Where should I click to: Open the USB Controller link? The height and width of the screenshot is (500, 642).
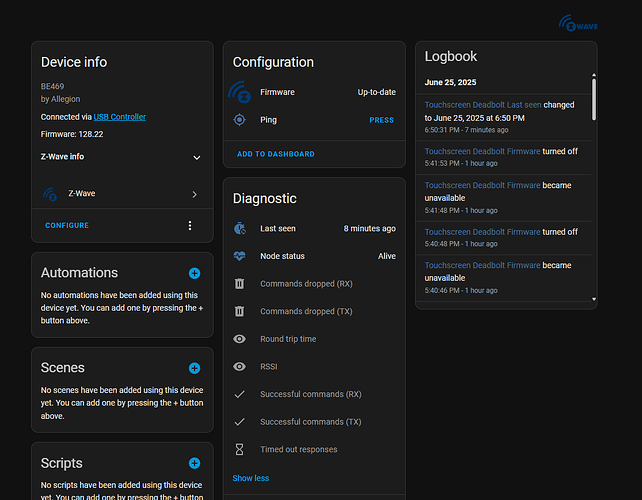[120, 117]
